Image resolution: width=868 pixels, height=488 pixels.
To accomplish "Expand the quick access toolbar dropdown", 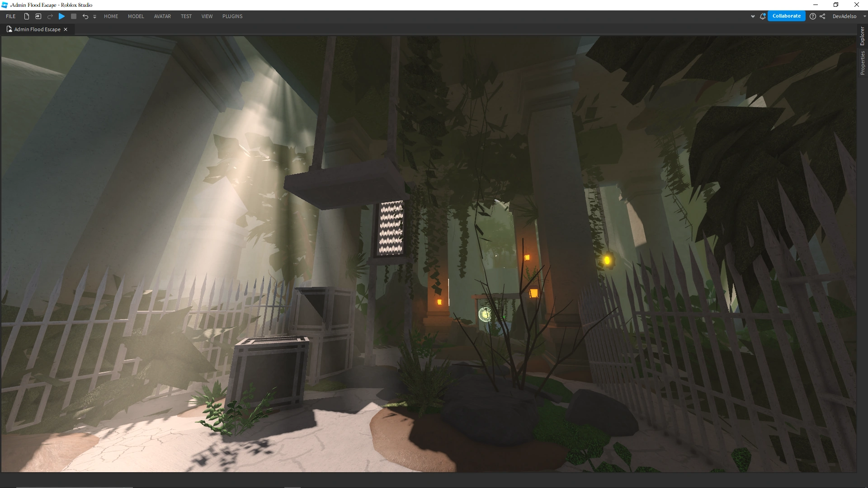I will pyautogui.click(x=94, y=17).
